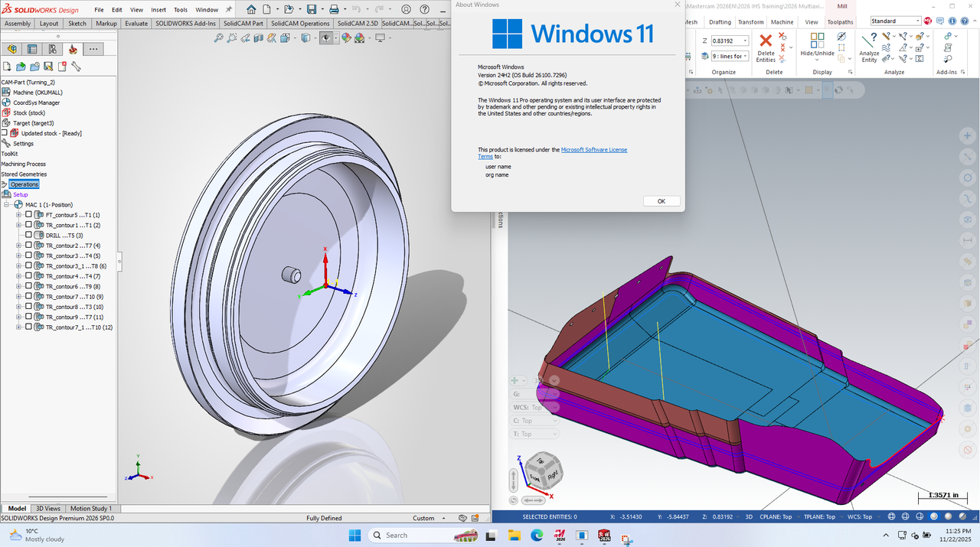Open Mastercam level '9 : lines for' dropdown
This screenshot has height=547, width=980.
tap(745, 56)
